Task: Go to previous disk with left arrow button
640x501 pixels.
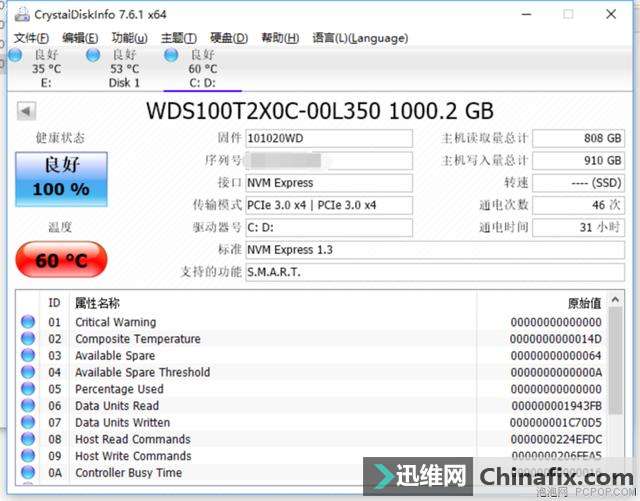Action: tap(27, 111)
